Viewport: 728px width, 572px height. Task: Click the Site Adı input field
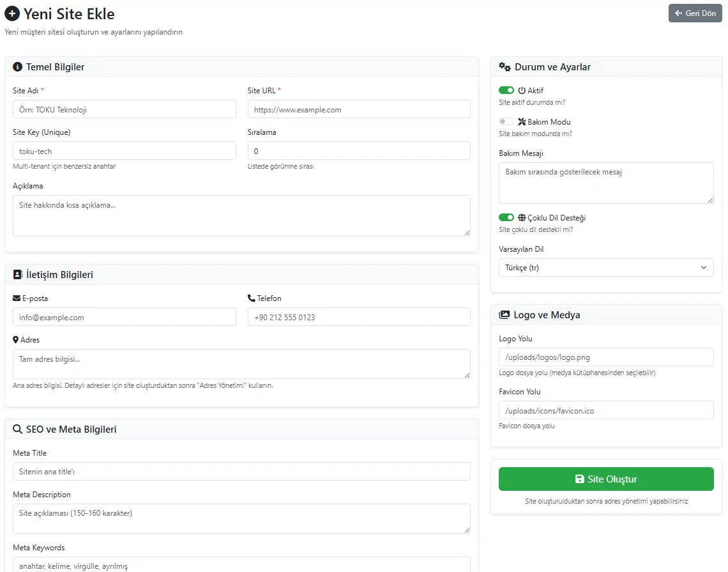124,109
